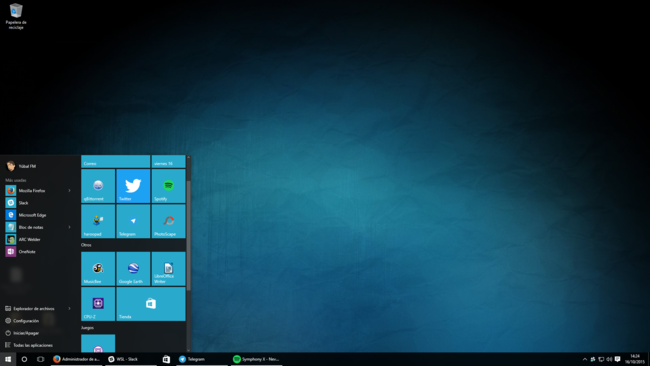This screenshot has height=366, width=650.
Task: Open the Correo mail tile
Action: click(116, 162)
